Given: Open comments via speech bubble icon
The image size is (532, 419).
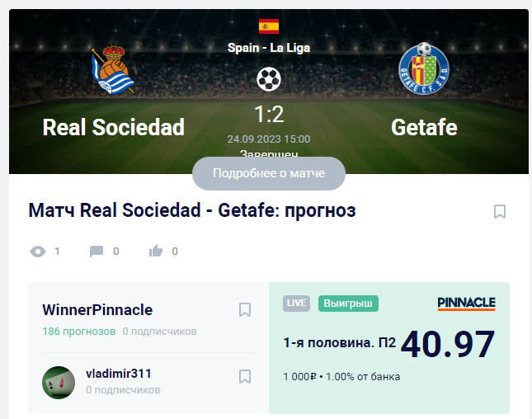Looking at the screenshot, I should click(97, 252).
